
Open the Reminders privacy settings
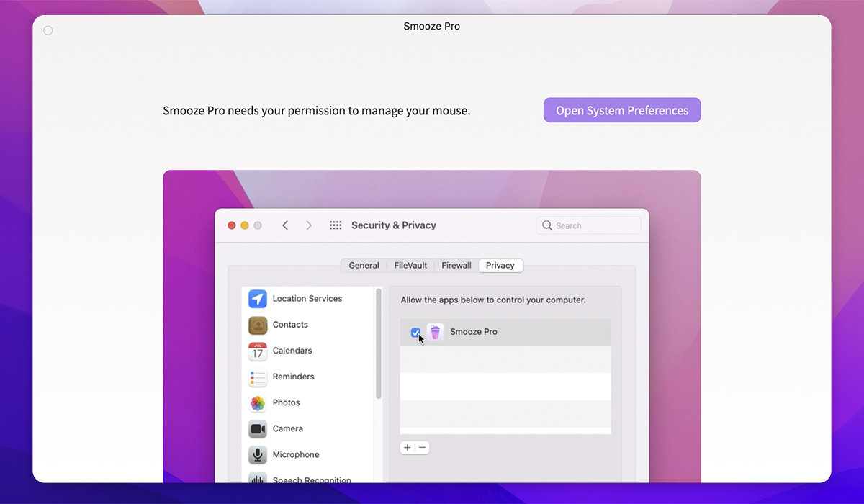(293, 377)
